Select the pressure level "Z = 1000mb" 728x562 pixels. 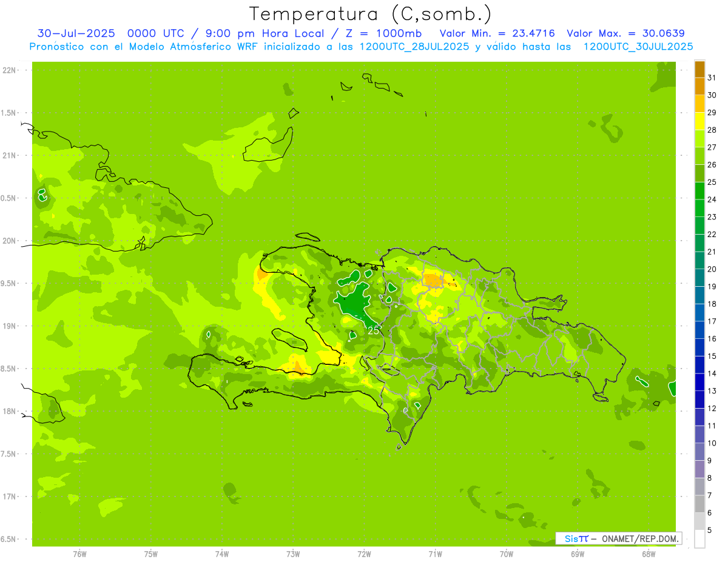pyautogui.click(x=380, y=33)
